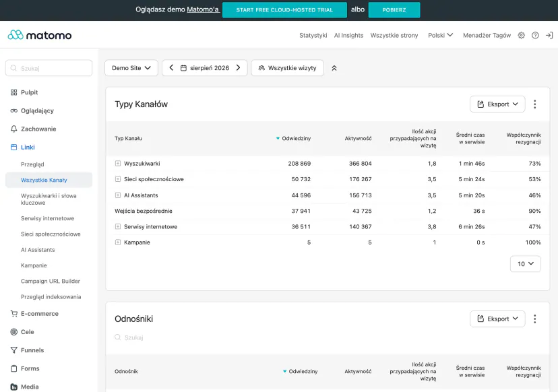
Task: Expand the Wyszukiwarki row
Action: 118,163
